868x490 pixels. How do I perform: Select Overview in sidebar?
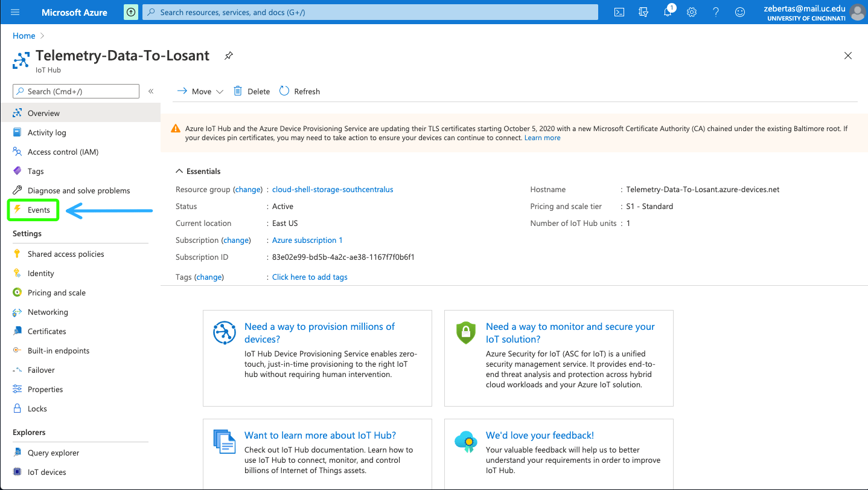80,113
